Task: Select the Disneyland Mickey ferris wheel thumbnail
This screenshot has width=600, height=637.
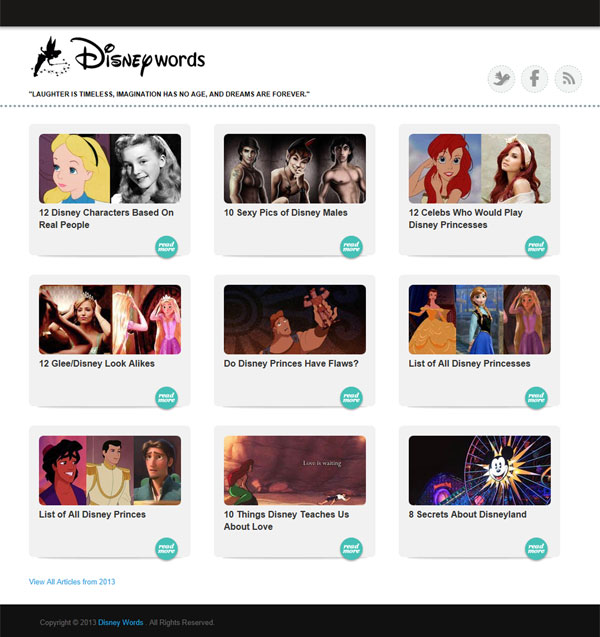Action: click(479, 470)
